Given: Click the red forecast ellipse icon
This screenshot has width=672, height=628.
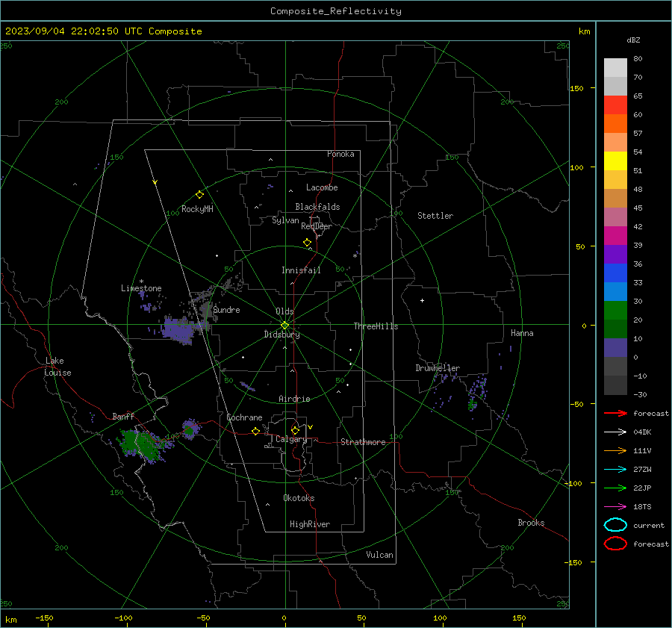Looking at the screenshot, I should coord(615,544).
